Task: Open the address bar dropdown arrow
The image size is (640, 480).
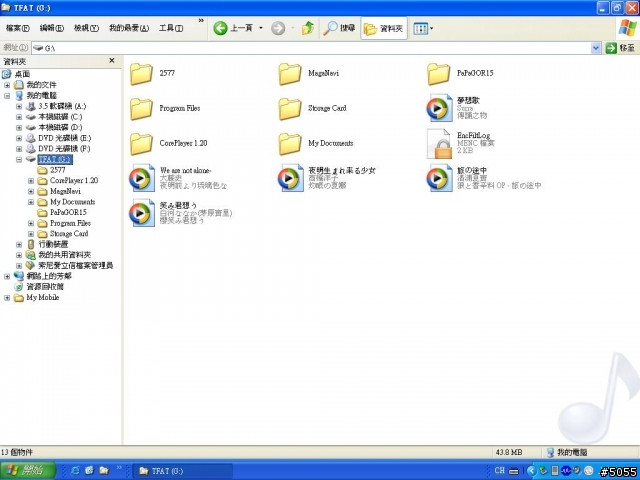Action: 596,48
